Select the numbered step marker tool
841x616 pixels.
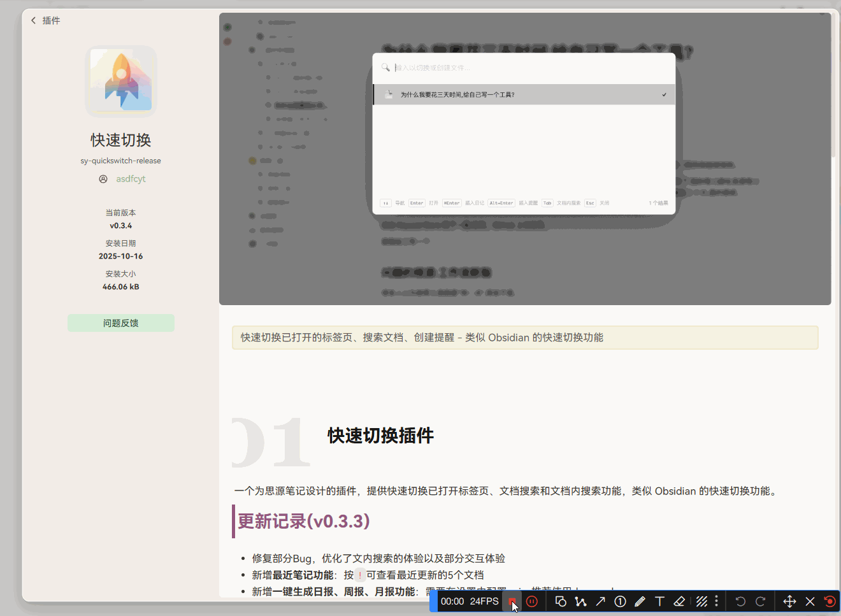[x=621, y=601]
